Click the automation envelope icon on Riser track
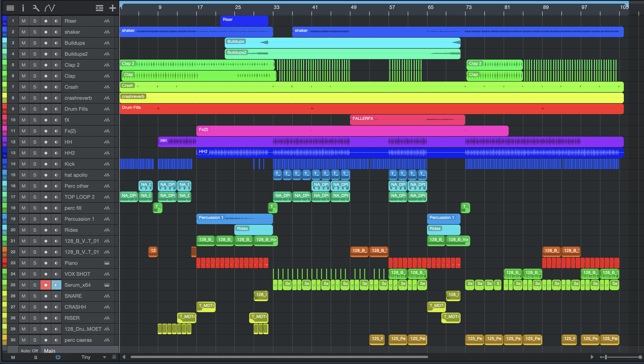The height and width of the screenshot is (364, 644). tap(5, 24)
